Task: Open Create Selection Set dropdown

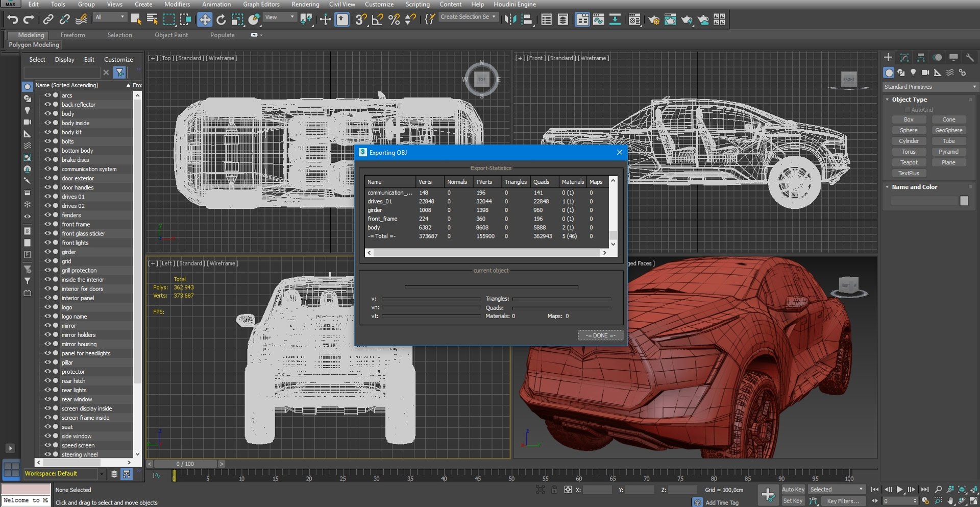Action: (x=468, y=17)
